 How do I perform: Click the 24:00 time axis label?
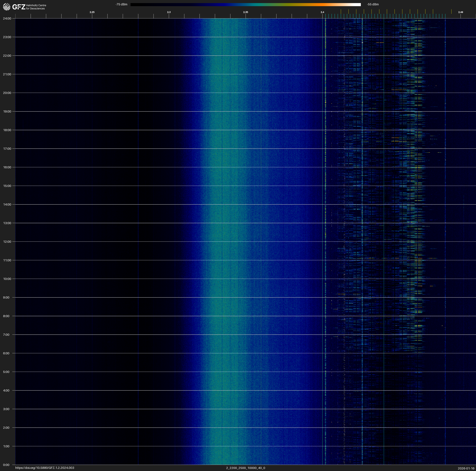tap(7, 18)
